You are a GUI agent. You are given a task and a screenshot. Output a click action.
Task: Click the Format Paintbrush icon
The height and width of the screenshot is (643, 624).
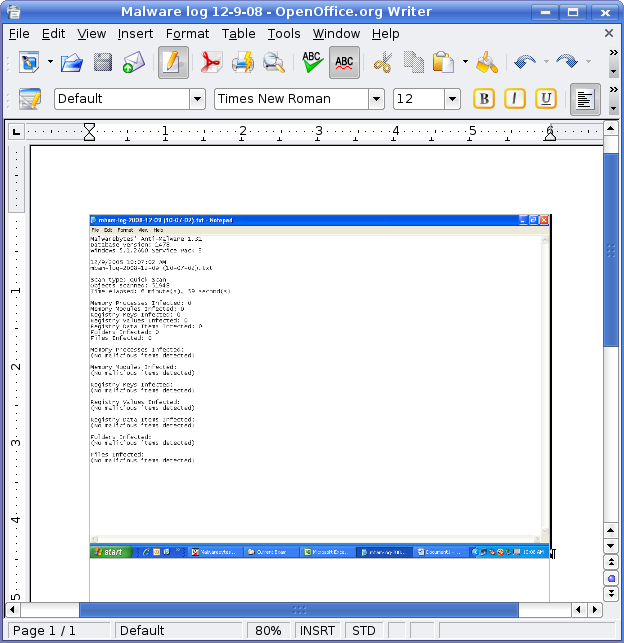point(487,63)
